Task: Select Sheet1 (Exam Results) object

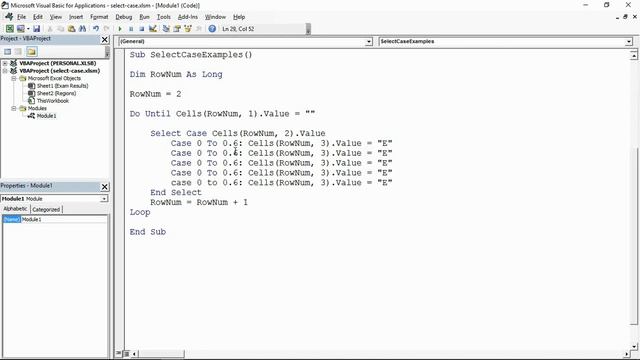Action: (62, 86)
